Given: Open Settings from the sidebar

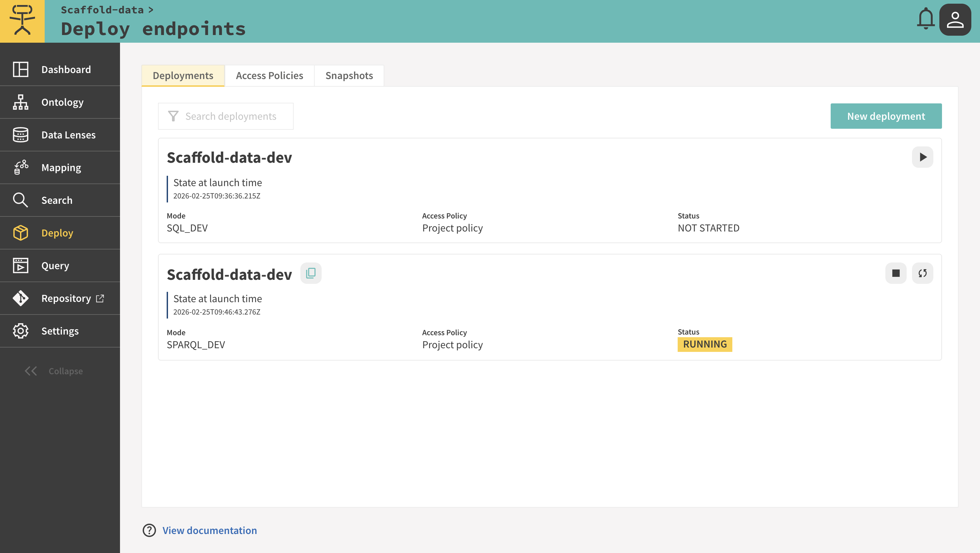Looking at the screenshot, I should tap(60, 331).
